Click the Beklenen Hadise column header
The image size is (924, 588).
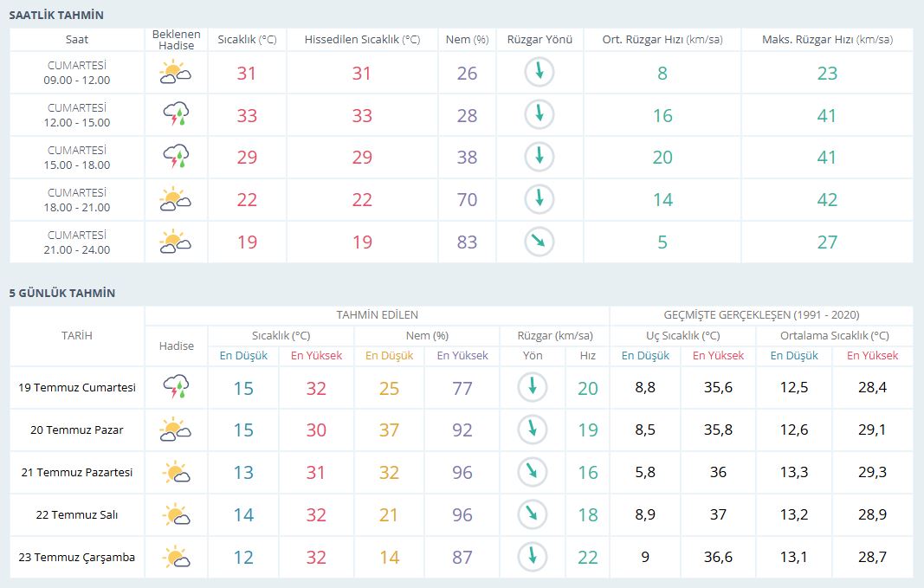(x=176, y=40)
